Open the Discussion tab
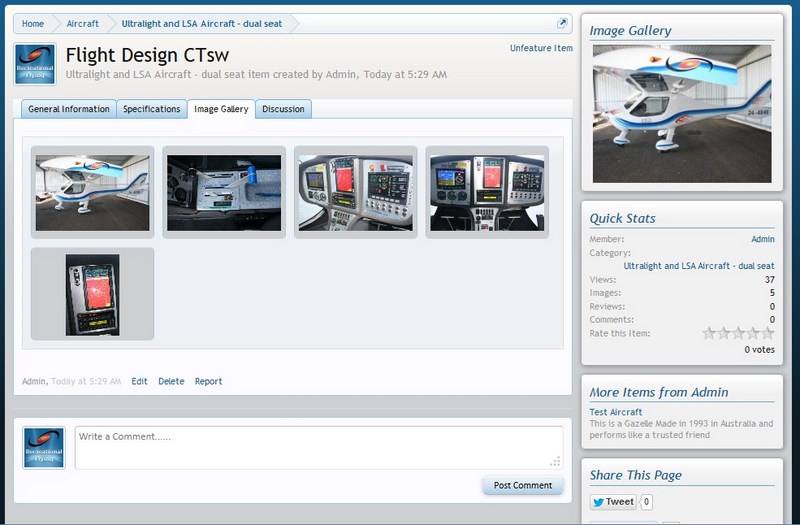The height and width of the screenshot is (525, 800). tap(283, 109)
